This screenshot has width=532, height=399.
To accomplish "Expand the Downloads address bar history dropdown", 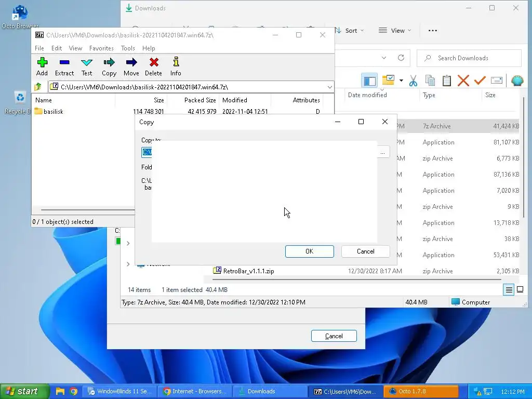I will [x=384, y=58].
